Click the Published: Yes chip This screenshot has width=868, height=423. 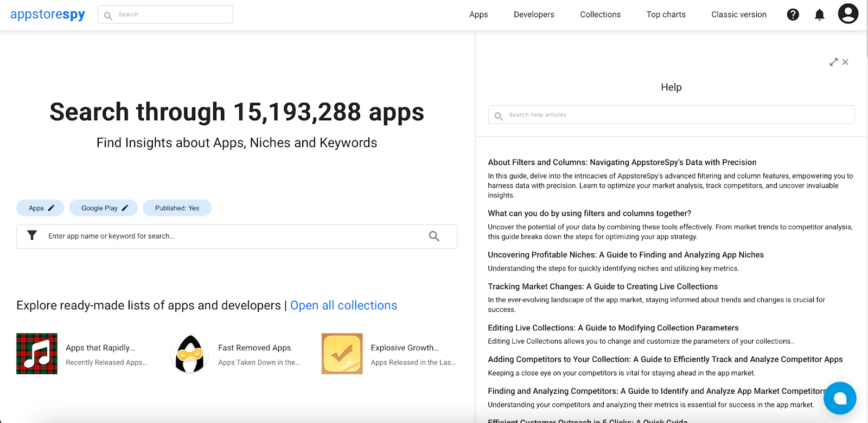coord(177,208)
